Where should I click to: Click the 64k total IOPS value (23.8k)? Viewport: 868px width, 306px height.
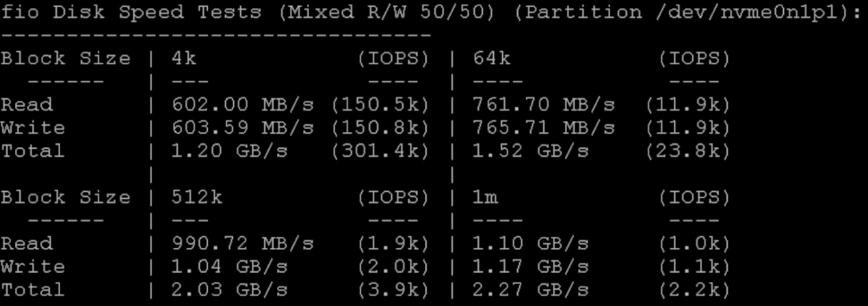pos(687,151)
